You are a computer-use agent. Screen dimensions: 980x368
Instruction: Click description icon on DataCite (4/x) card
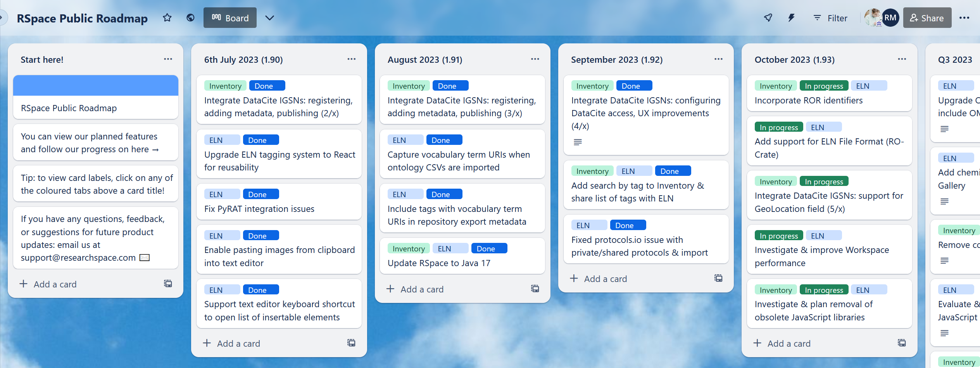click(578, 142)
